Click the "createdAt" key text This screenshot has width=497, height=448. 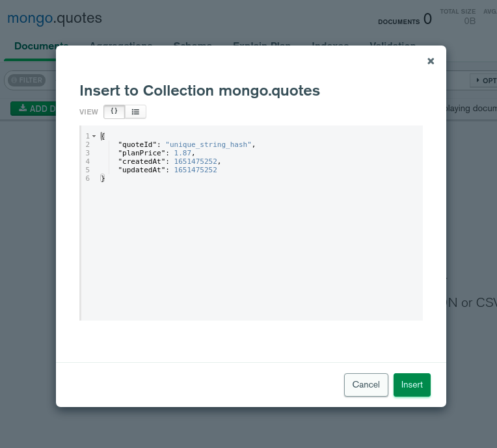tap(142, 162)
